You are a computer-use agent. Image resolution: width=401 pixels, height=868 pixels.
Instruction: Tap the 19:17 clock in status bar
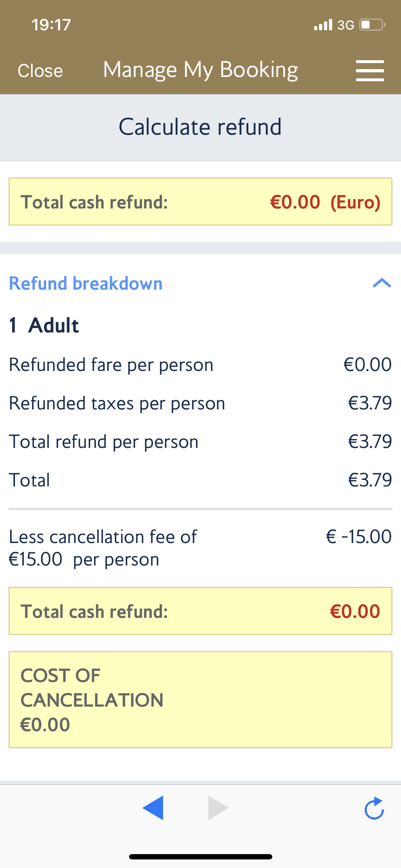tap(51, 25)
